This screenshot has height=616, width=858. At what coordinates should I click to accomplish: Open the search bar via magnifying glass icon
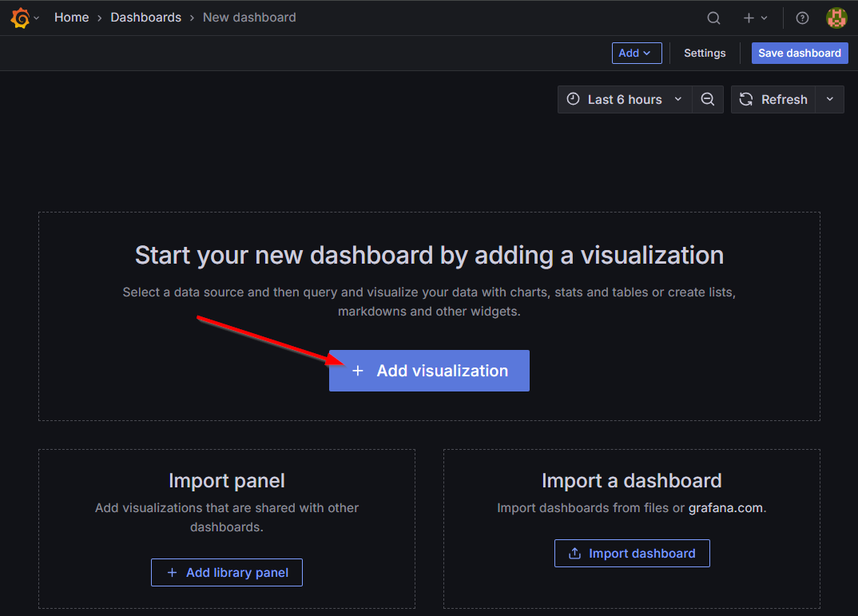tap(713, 18)
